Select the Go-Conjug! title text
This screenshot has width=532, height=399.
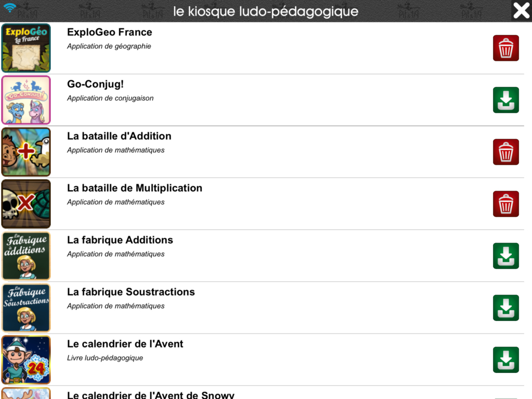tap(96, 84)
